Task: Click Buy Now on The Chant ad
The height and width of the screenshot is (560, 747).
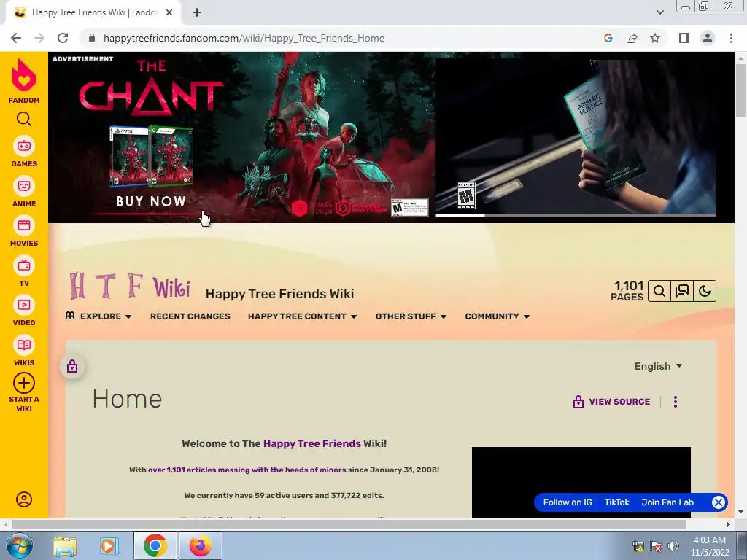Action: tap(151, 201)
